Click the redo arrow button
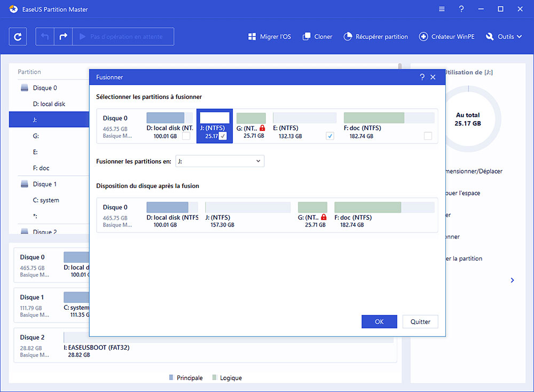The image size is (534, 392). pos(64,36)
